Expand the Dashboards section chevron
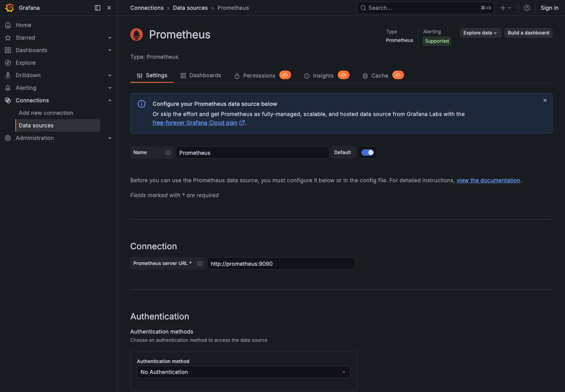Viewport: 565px width, 392px height. (x=110, y=50)
